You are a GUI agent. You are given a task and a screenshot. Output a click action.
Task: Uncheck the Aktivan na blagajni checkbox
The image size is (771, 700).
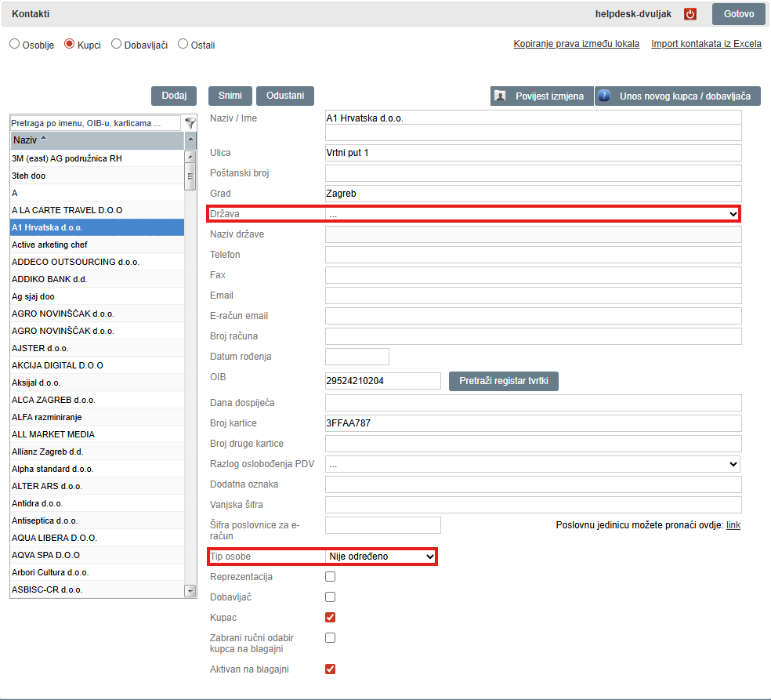point(331,669)
